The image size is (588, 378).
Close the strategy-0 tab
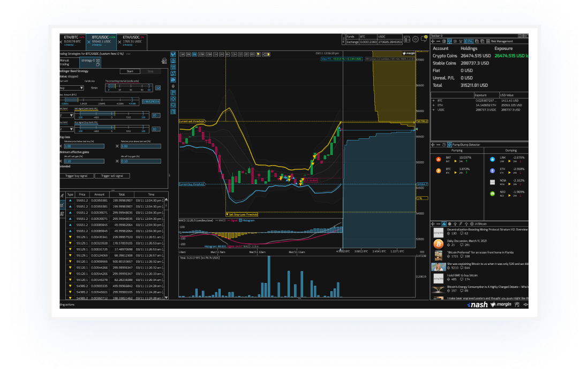pos(98,61)
